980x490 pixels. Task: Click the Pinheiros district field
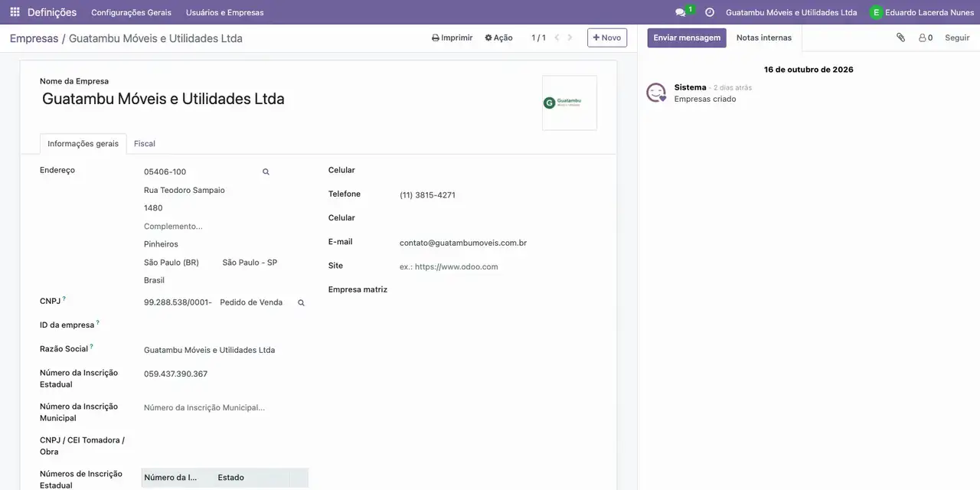coord(225,244)
